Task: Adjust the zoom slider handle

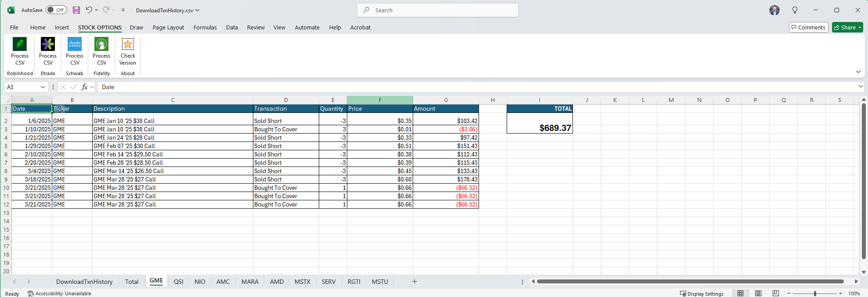Action: tap(815, 293)
